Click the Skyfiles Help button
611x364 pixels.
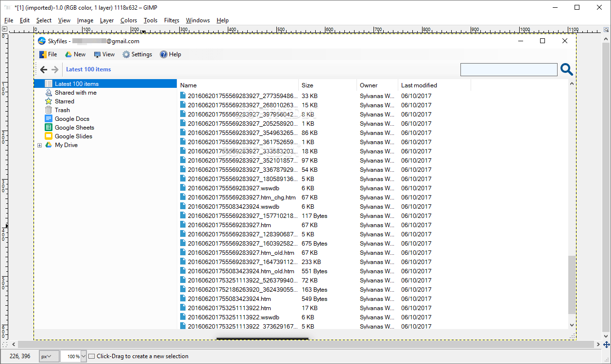click(170, 54)
